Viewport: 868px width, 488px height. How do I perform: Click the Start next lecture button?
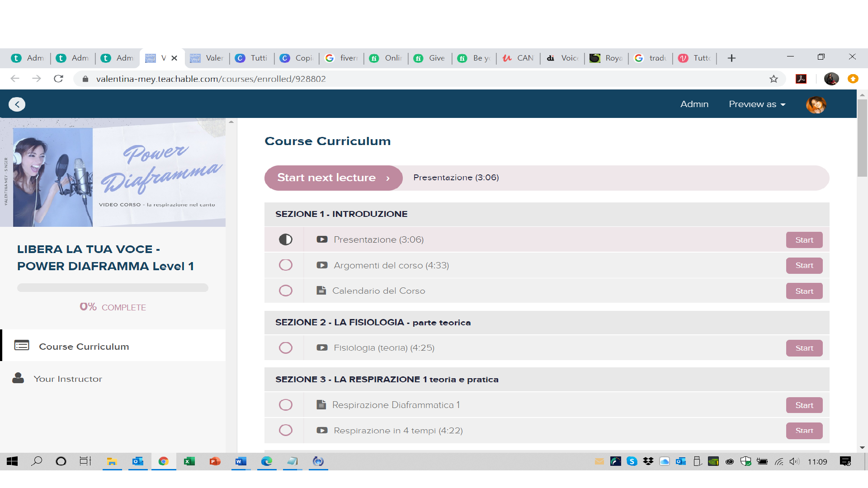pos(333,178)
